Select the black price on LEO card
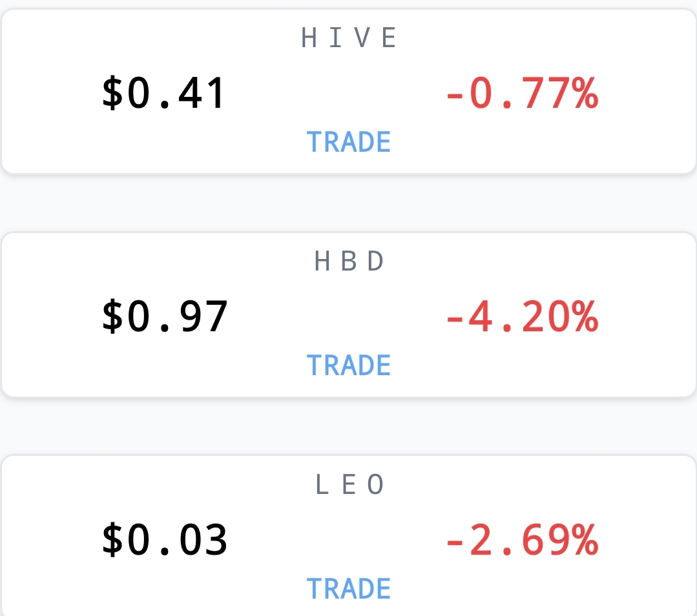 pyautogui.click(x=165, y=540)
